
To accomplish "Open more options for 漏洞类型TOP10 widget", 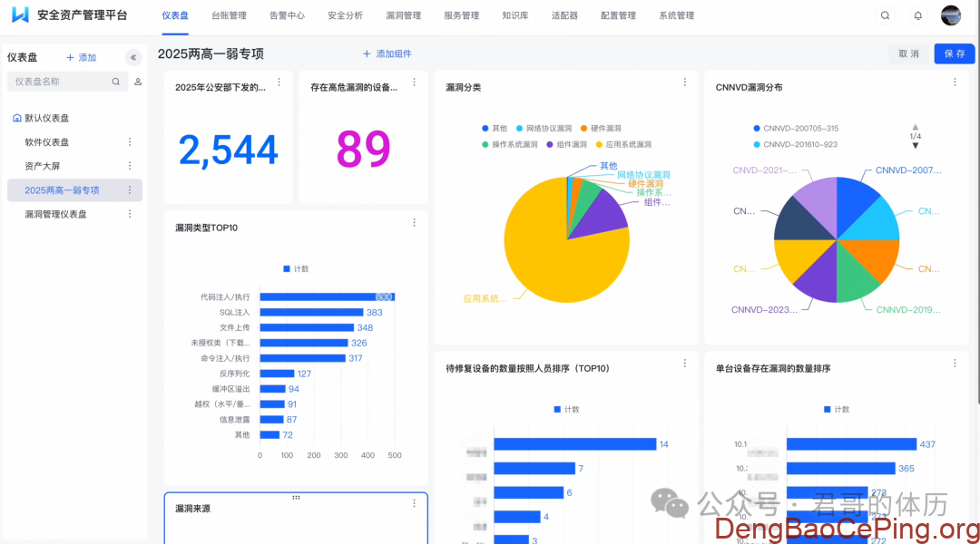I will pyautogui.click(x=415, y=223).
